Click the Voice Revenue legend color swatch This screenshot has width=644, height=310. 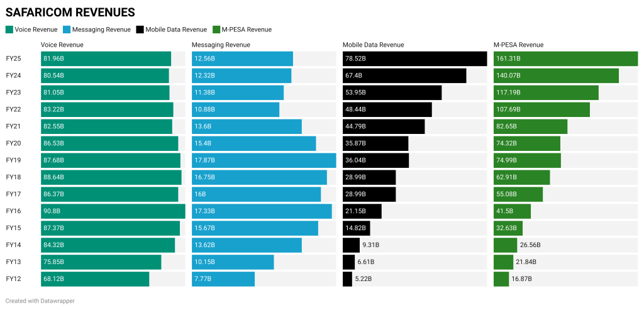tap(9, 29)
